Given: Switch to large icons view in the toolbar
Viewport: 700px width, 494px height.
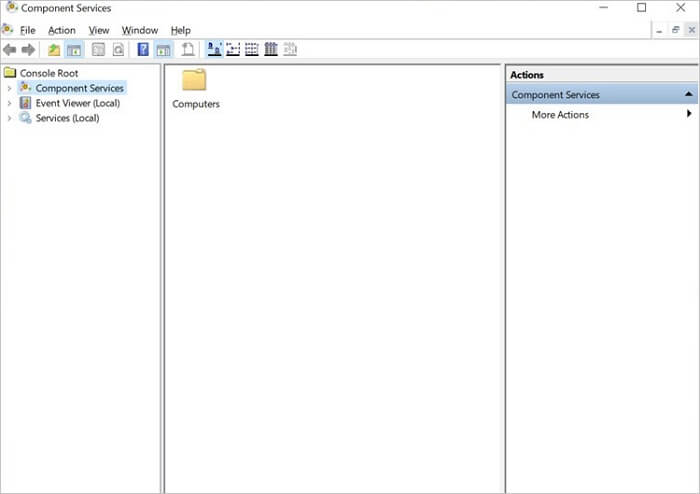Looking at the screenshot, I should [x=214, y=50].
